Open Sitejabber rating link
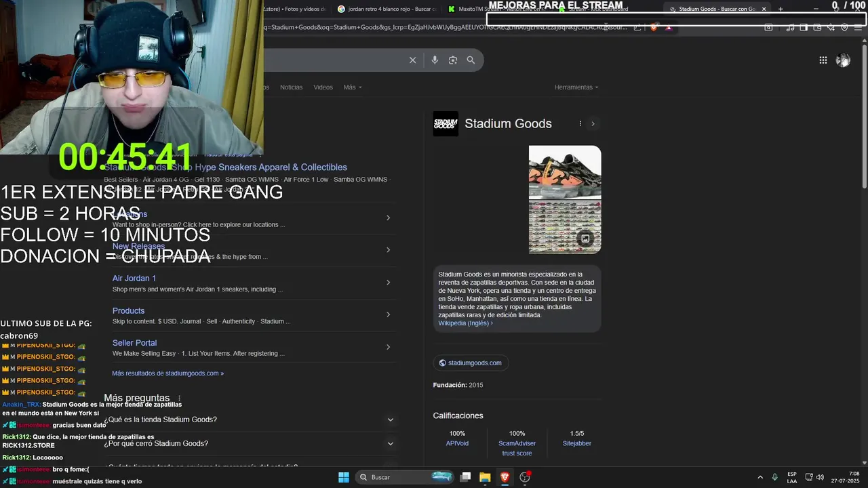Screen dimensions: 868x488 (577, 443)
